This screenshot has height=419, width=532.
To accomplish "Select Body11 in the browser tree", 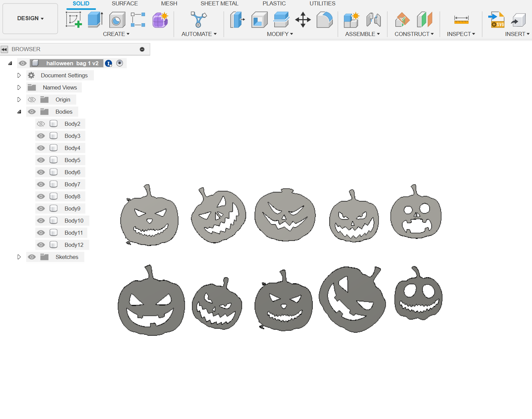I will pos(74,233).
